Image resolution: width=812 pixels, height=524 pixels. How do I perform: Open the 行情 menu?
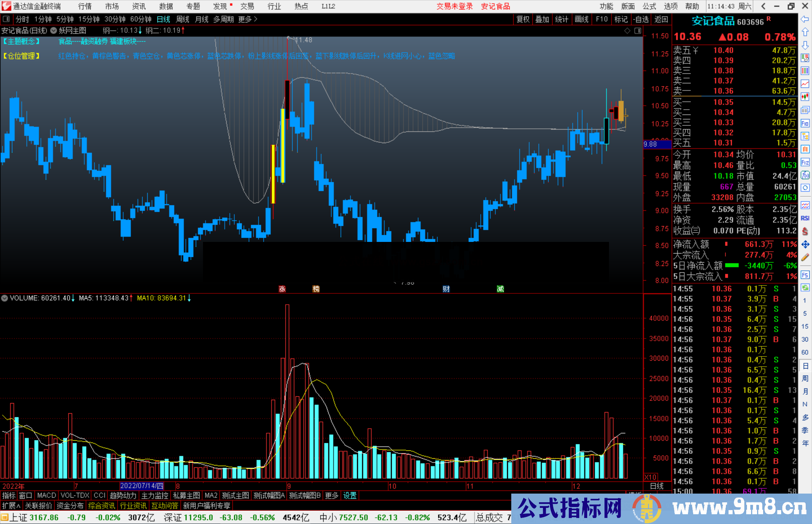(85, 6)
